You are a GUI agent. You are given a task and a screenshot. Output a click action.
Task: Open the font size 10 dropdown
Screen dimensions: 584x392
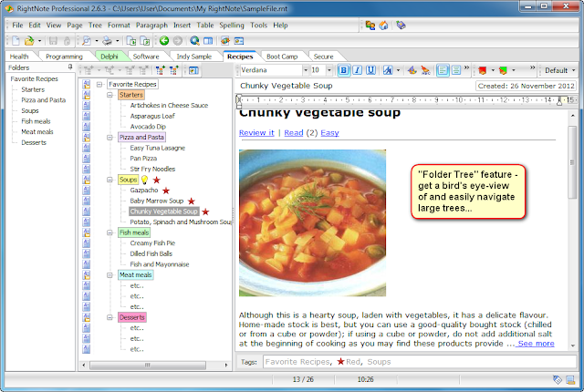pos(329,70)
